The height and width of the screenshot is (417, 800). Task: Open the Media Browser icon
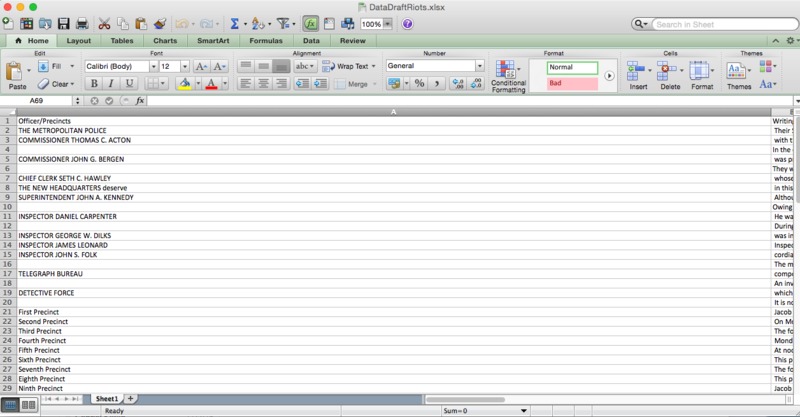(x=348, y=23)
